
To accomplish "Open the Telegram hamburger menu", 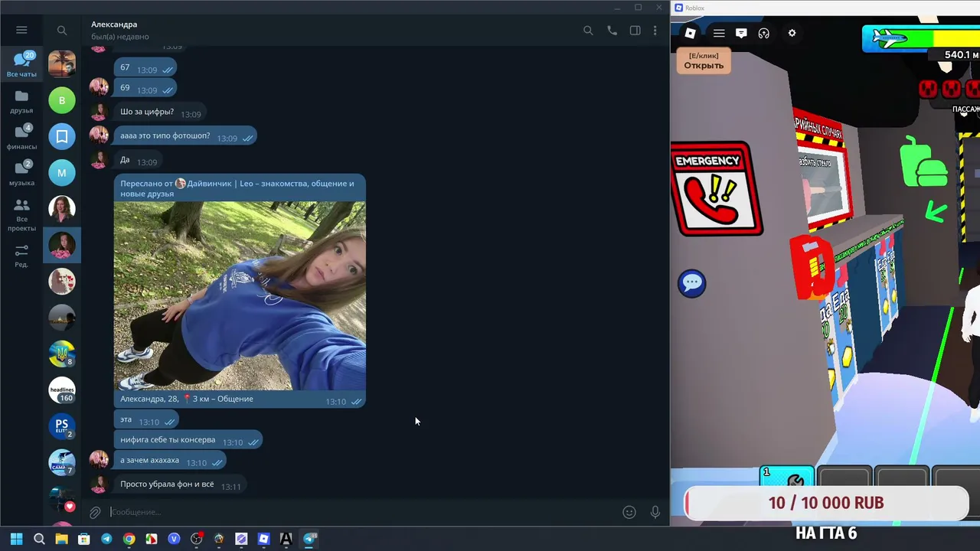I will pyautogui.click(x=21, y=30).
